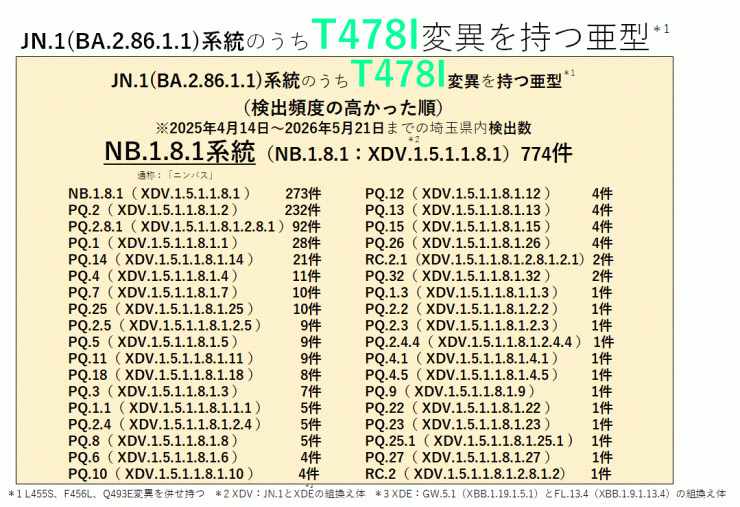Screen dimensions: 740x507
Task: Click the row 'PQ.7 (XDV.1.5.1.1.8.1.7)'
Action: (194, 293)
